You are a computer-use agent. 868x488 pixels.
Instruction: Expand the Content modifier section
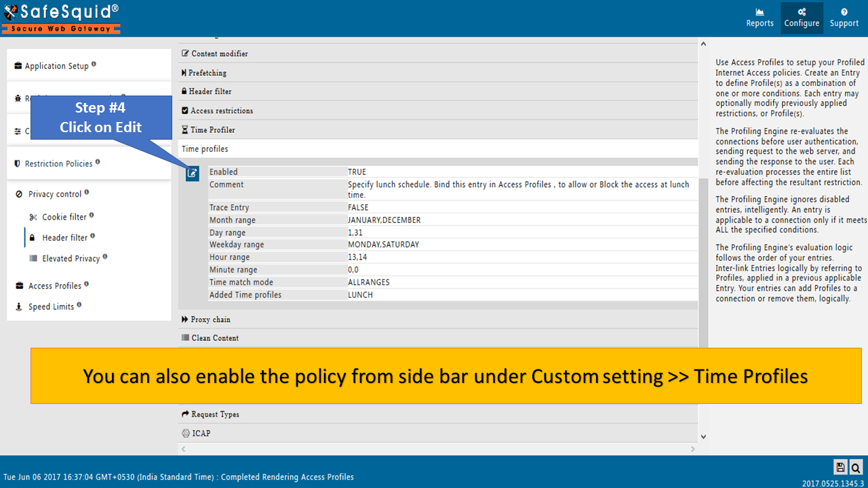[x=438, y=54]
